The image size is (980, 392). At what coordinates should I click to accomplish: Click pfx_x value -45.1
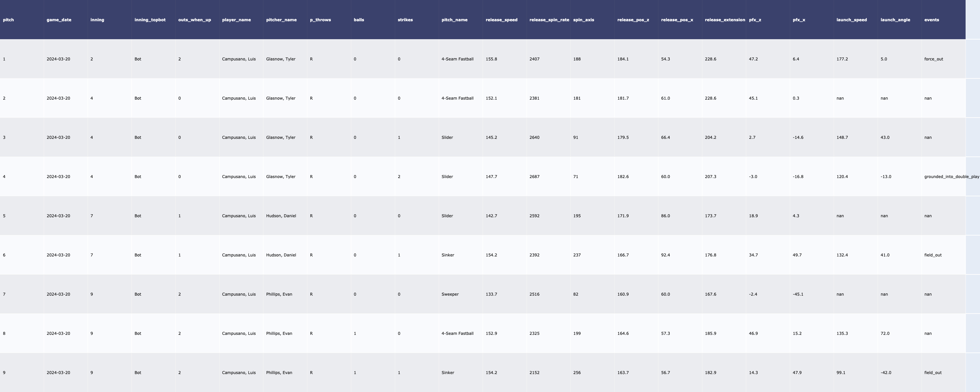[x=798, y=294]
